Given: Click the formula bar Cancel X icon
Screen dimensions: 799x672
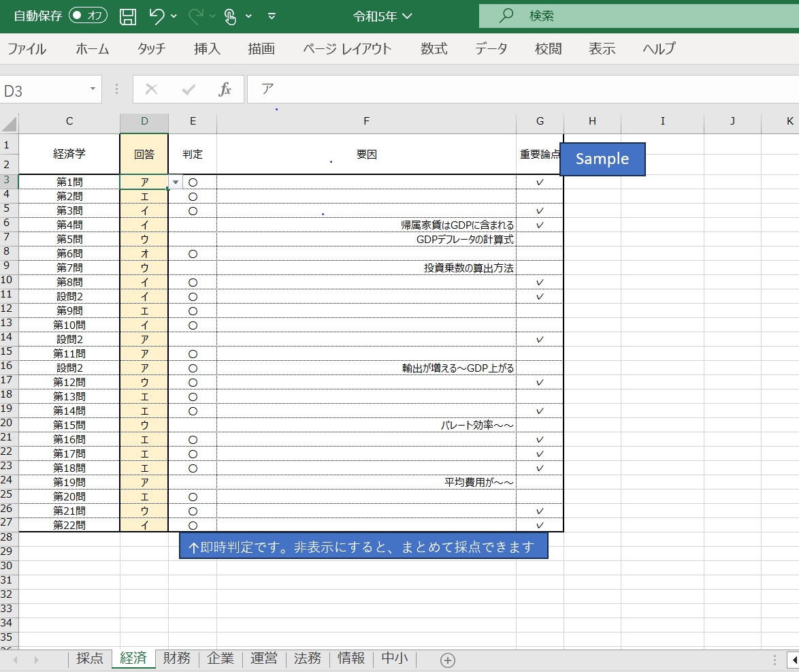Looking at the screenshot, I should coord(151,90).
